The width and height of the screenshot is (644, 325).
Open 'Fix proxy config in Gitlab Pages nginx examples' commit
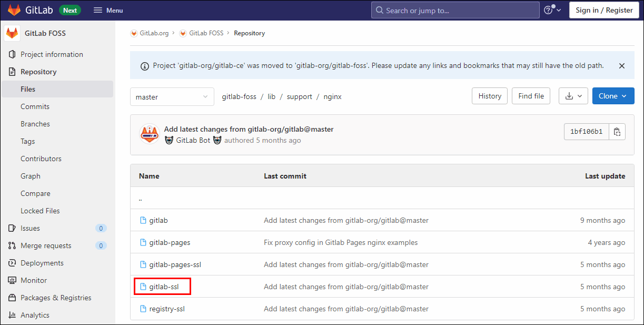(x=341, y=242)
